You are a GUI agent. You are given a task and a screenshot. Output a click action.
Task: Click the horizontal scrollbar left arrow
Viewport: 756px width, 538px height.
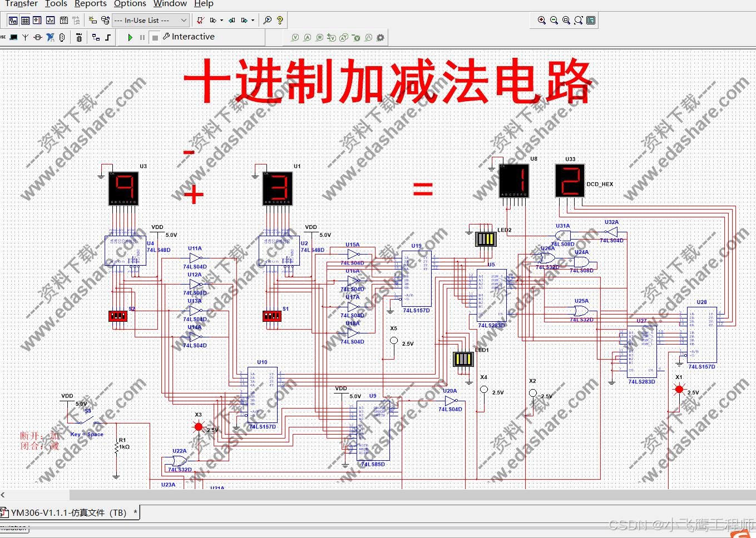click(3, 495)
